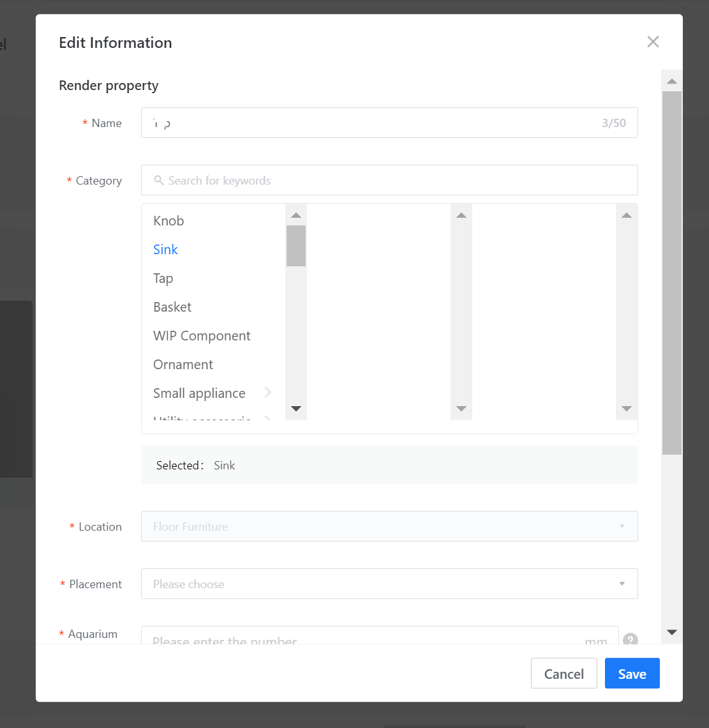Click the search icon in Category field
Viewport: 709px width, 728px height.
(159, 181)
